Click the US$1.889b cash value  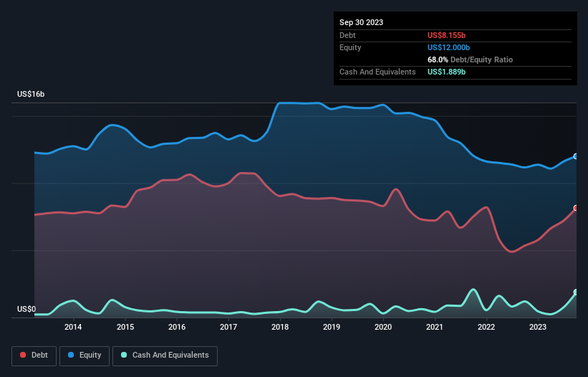coord(446,72)
